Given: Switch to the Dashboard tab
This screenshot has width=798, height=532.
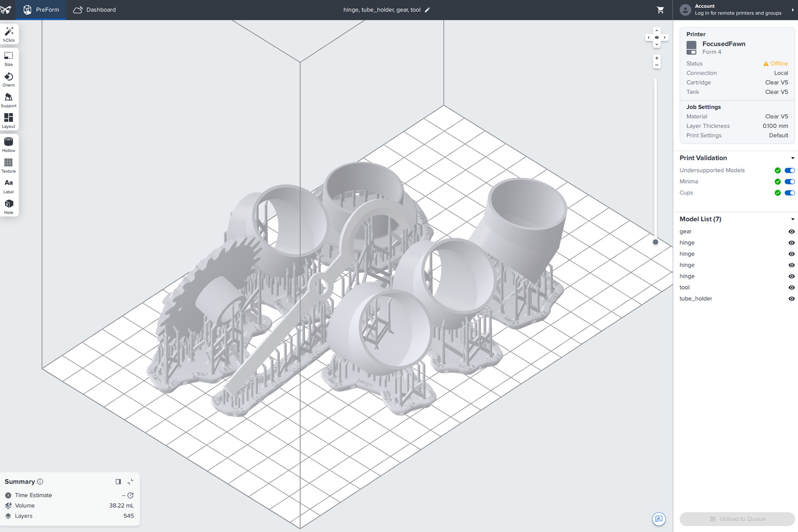Looking at the screenshot, I should pyautogui.click(x=94, y=10).
